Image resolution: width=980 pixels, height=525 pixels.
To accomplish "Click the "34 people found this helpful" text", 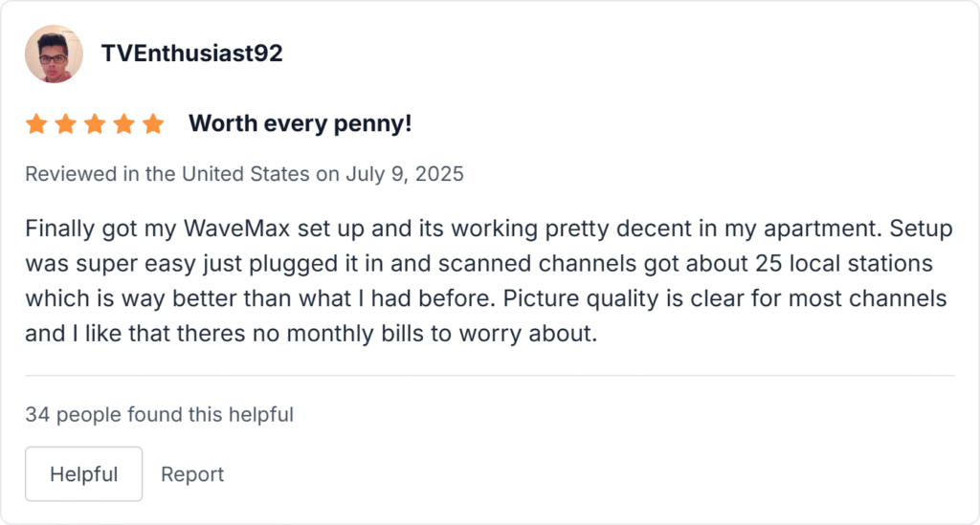I will click(x=159, y=415).
